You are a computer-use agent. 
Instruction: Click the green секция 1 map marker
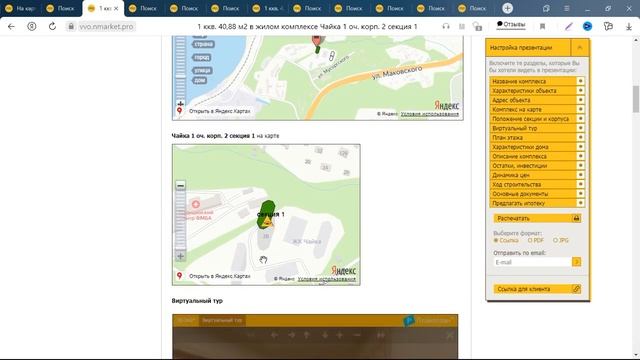point(266,215)
